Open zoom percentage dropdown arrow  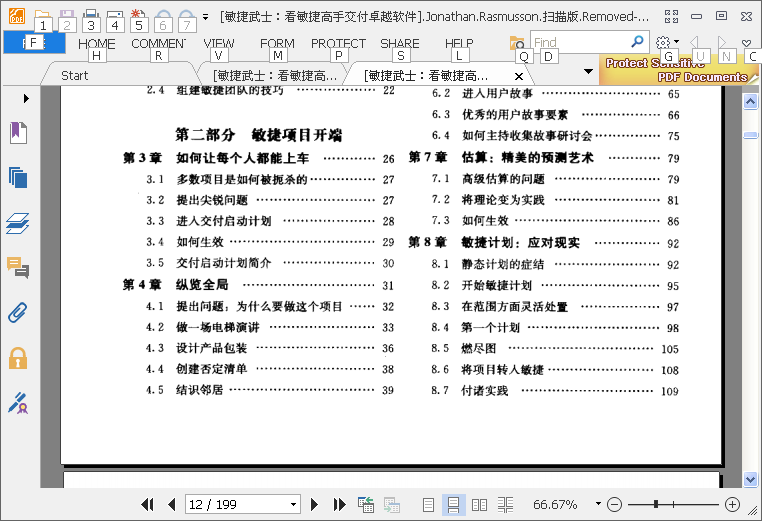pos(598,504)
